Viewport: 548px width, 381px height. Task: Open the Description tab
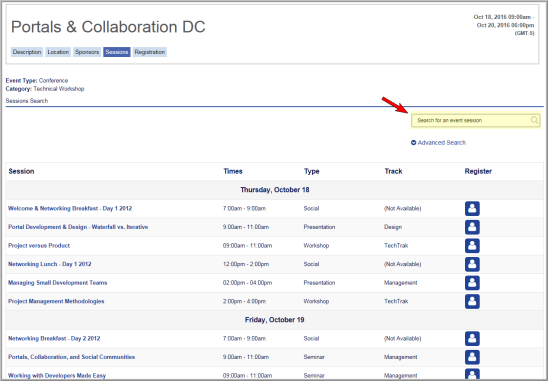click(x=27, y=52)
